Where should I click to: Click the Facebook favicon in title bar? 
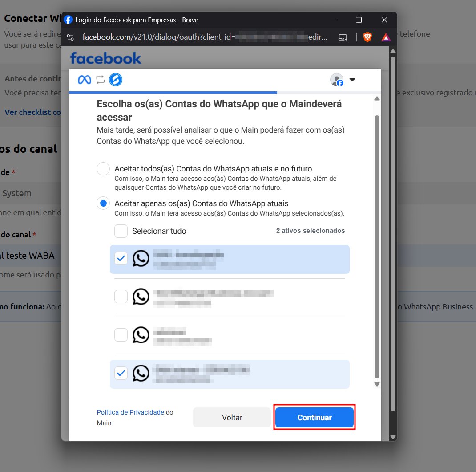68,20
